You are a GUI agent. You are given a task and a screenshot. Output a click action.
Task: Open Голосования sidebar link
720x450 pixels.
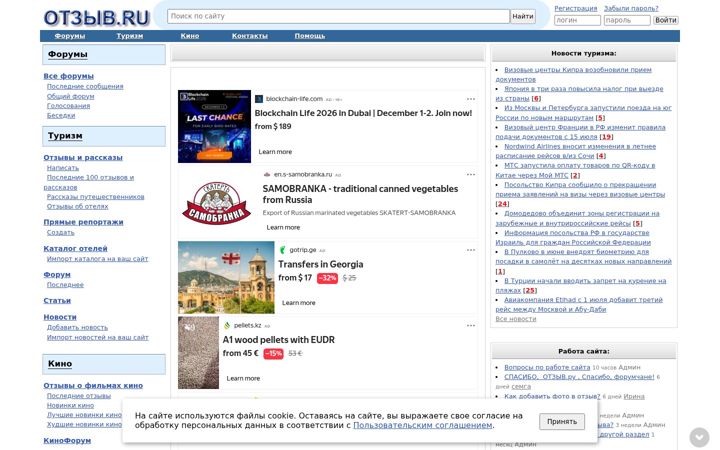coord(68,106)
